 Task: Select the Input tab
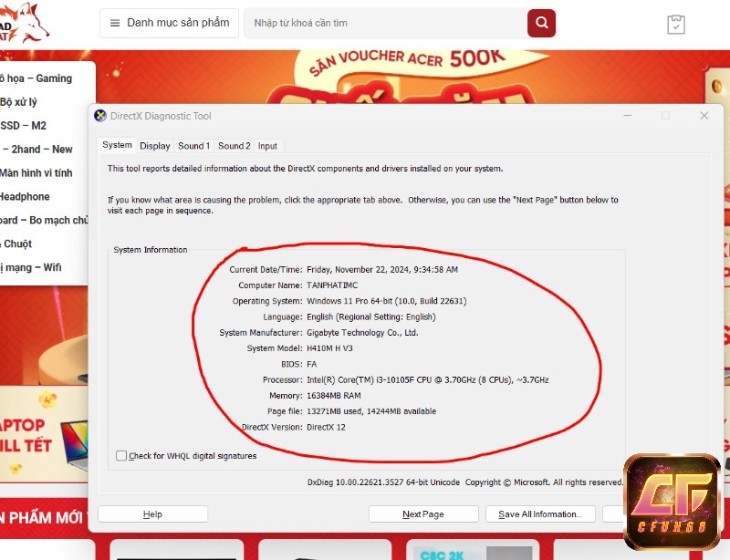pyautogui.click(x=267, y=146)
